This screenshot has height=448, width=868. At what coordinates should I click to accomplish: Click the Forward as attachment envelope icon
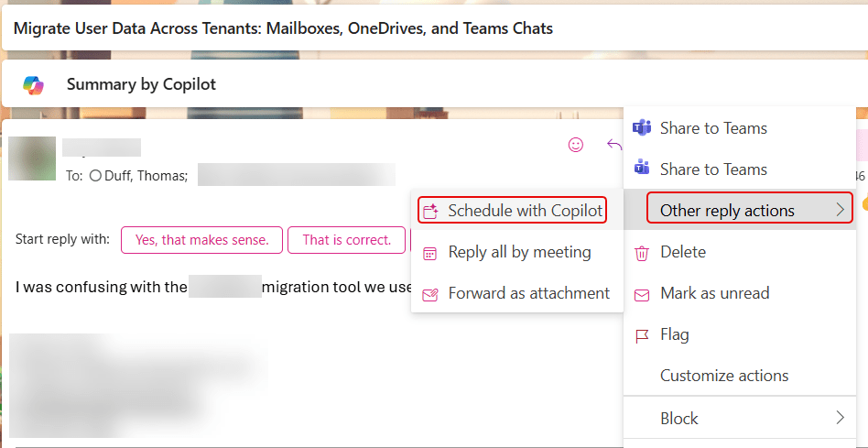click(x=429, y=294)
